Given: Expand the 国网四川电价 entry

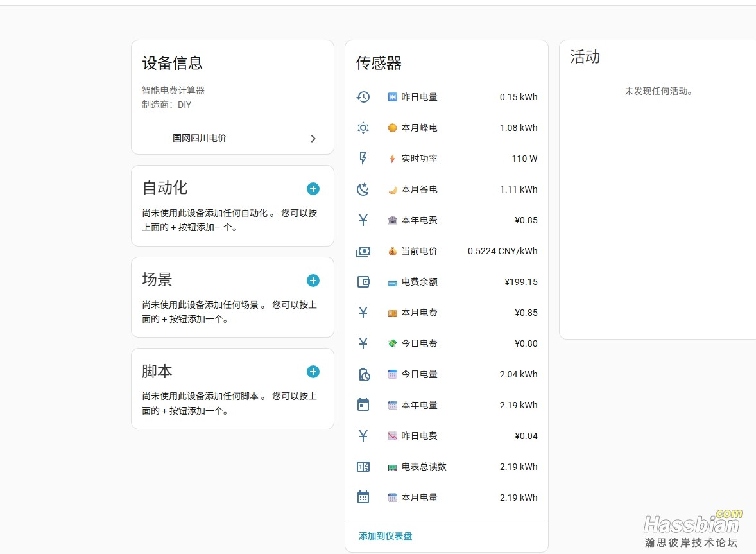Looking at the screenshot, I should point(232,138).
